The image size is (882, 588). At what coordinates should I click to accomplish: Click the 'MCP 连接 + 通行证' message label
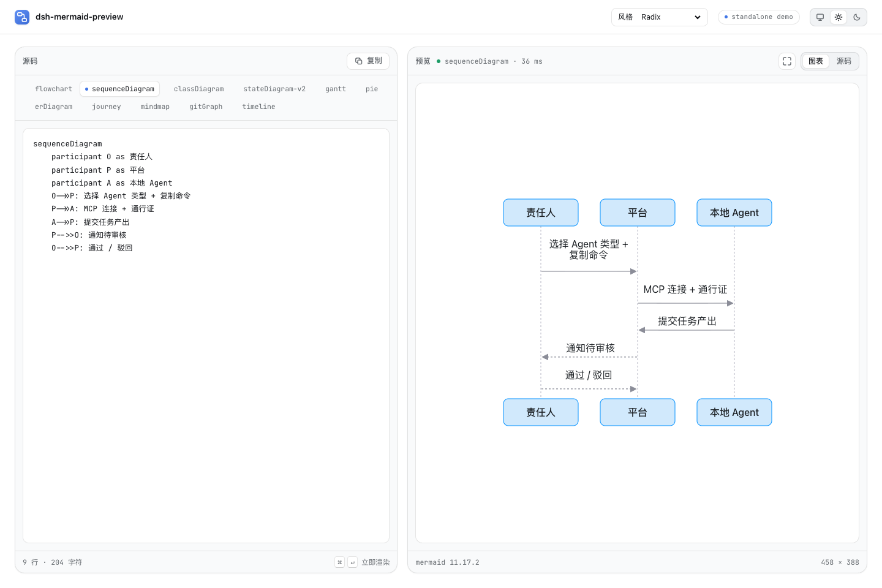click(685, 289)
